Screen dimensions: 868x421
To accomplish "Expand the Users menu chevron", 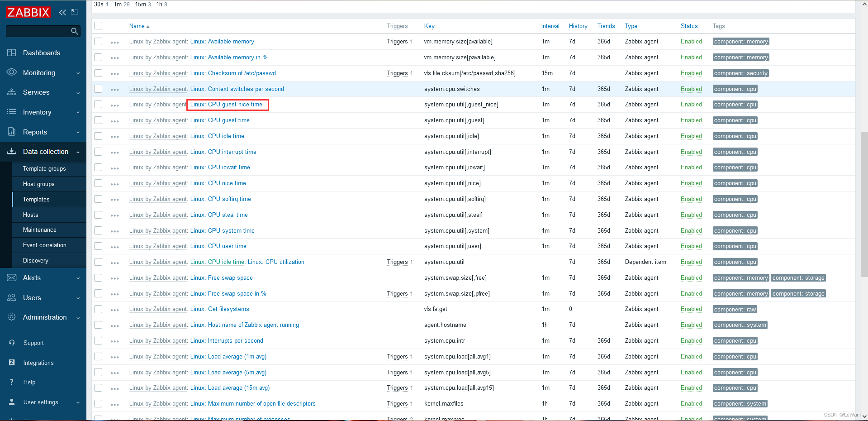I will [78, 298].
